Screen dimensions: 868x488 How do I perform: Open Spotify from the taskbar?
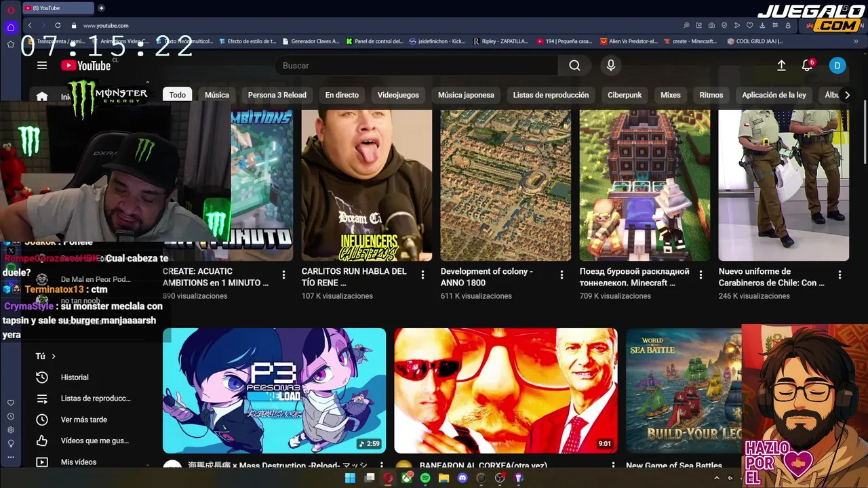coord(425,478)
